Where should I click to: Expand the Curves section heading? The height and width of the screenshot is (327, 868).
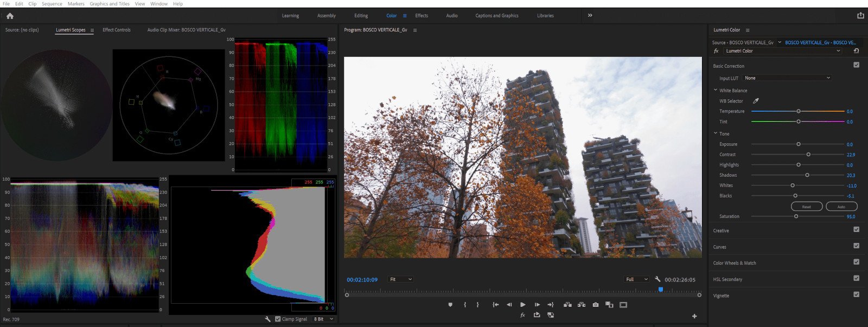tap(719, 247)
